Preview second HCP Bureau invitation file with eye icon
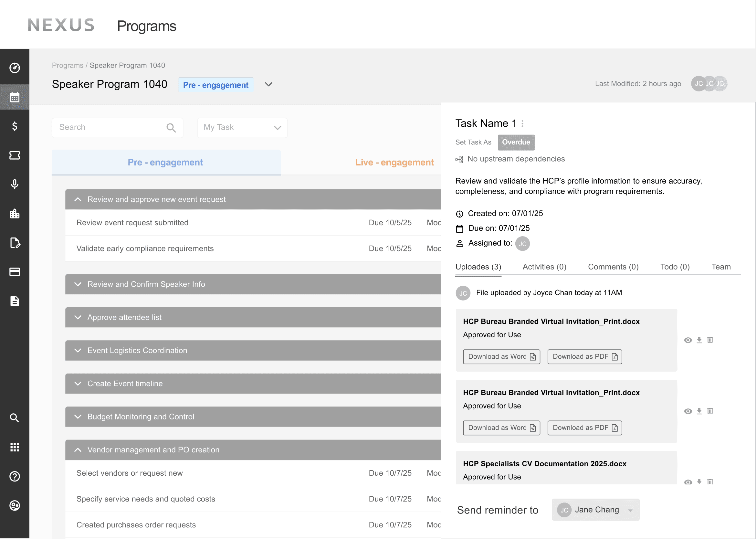Screen dimensions: 756x539 (688, 411)
